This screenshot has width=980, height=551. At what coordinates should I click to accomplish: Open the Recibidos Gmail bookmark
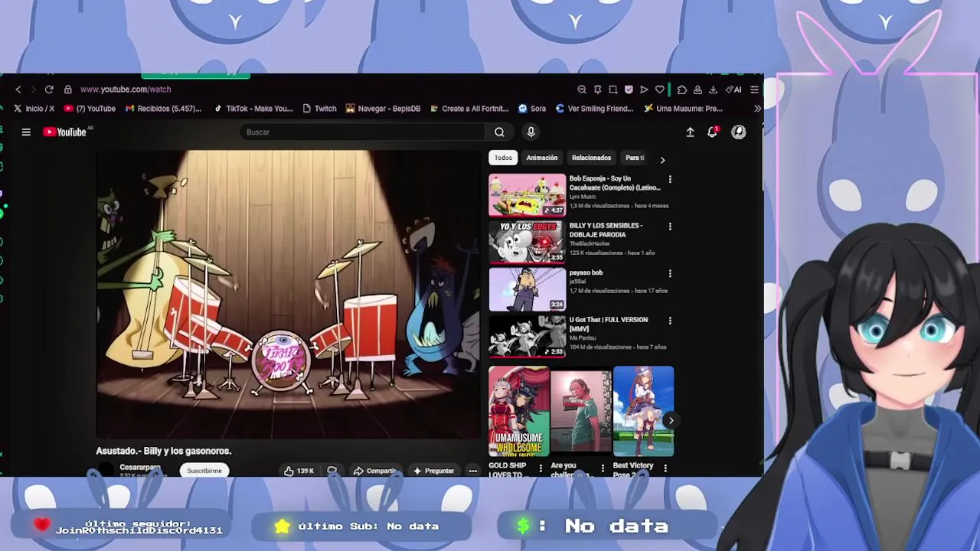(163, 109)
